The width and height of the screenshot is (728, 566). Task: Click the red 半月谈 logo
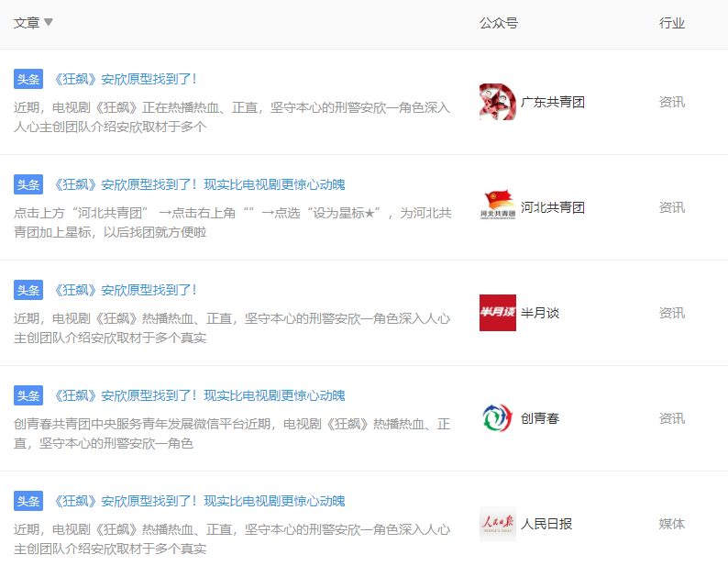coord(497,313)
